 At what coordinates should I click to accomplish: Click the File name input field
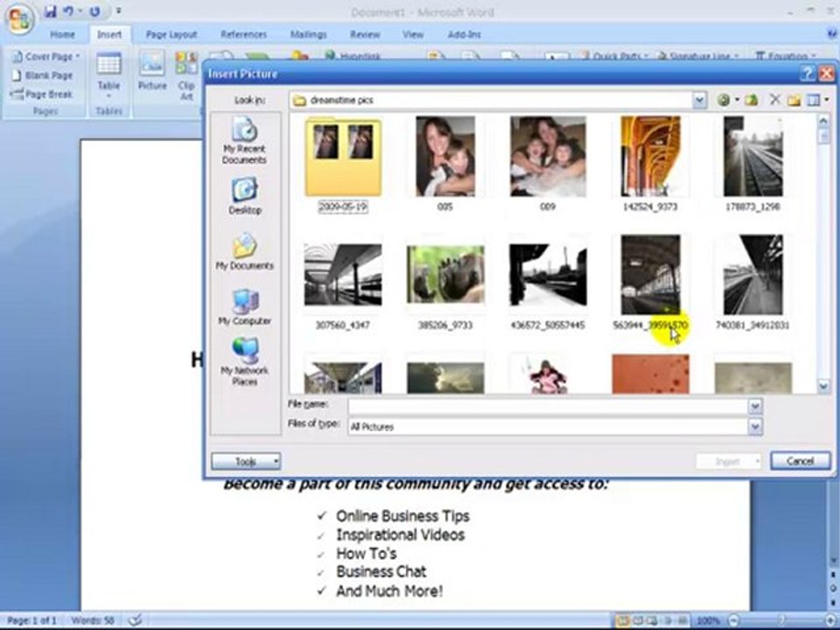pos(548,407)
